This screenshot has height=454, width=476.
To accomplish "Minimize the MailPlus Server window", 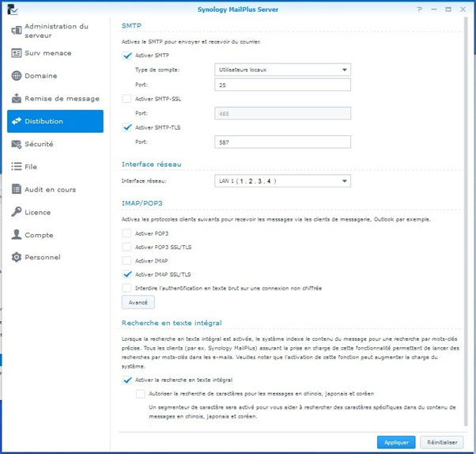I will [434, 9].
